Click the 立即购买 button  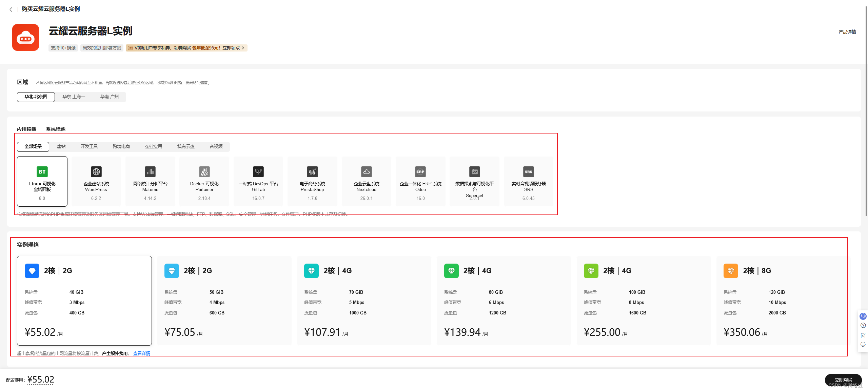tap(843, 380)
